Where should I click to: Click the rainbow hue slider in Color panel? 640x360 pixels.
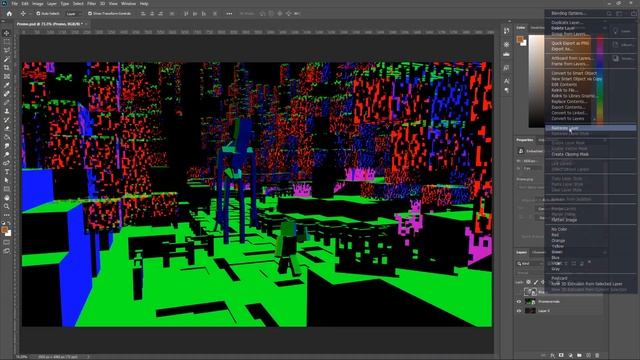click(600, 81)
